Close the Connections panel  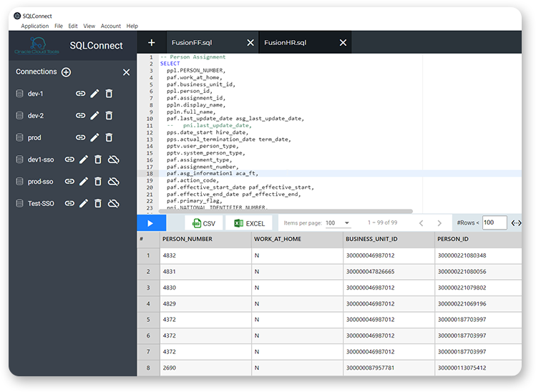point(126,72)
